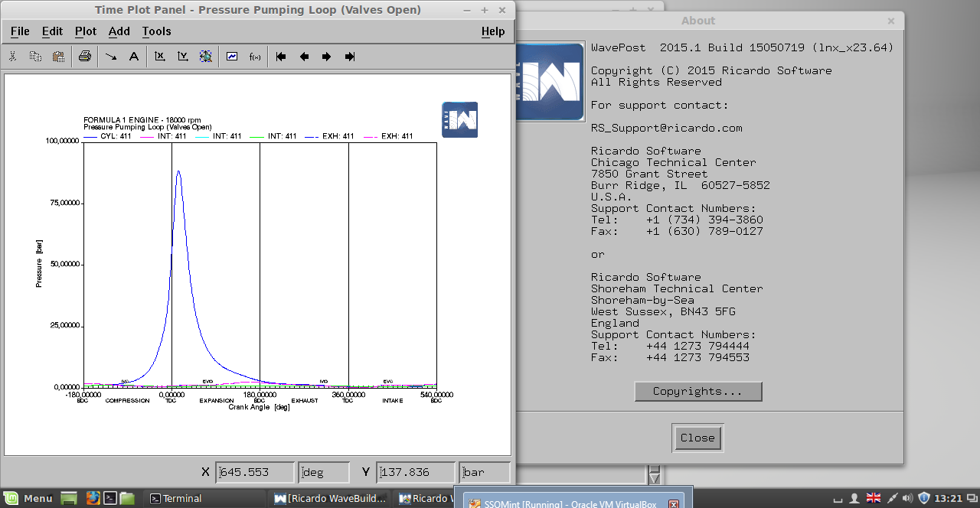This screenshot has height=508, width=980.
Task: Go to next plot arrow
Action: (327, 57)
